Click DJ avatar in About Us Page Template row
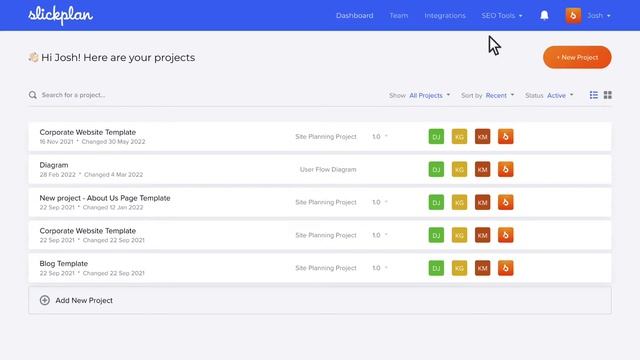 [x=436, y=202]
